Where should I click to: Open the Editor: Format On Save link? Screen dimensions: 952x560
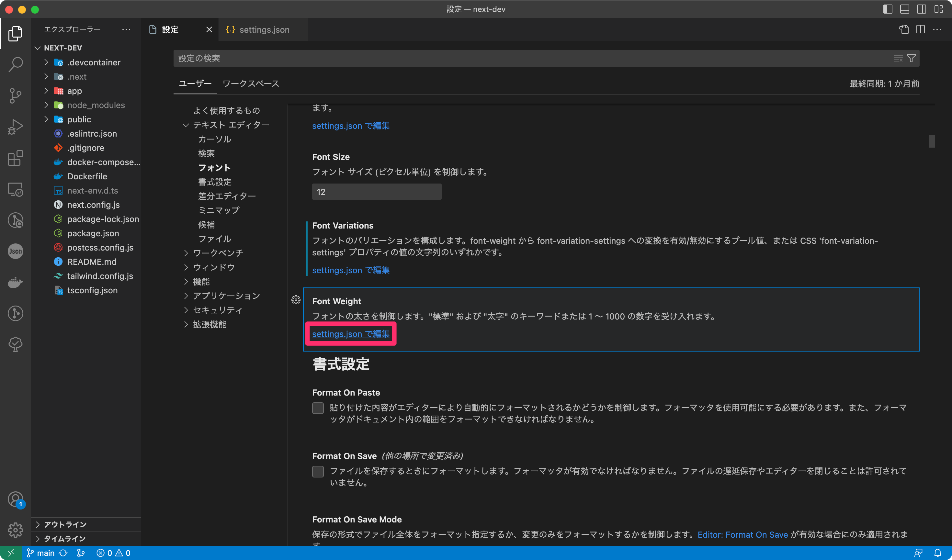tap(743, 534)
